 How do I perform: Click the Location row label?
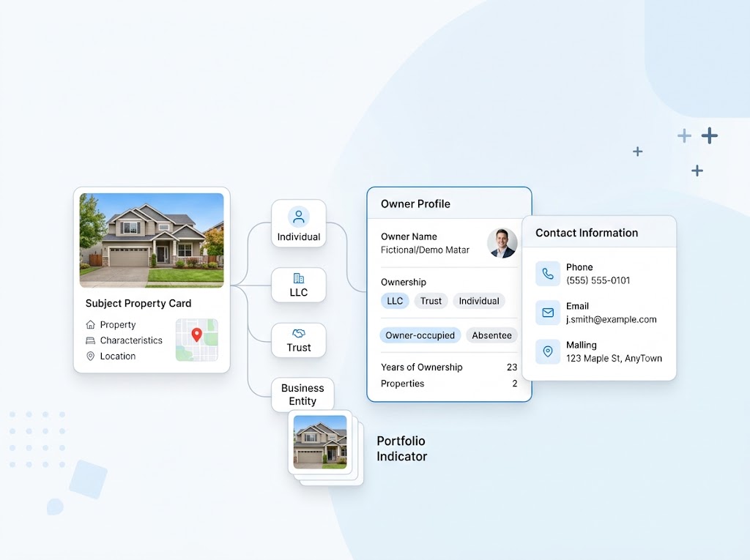[118, 356]
